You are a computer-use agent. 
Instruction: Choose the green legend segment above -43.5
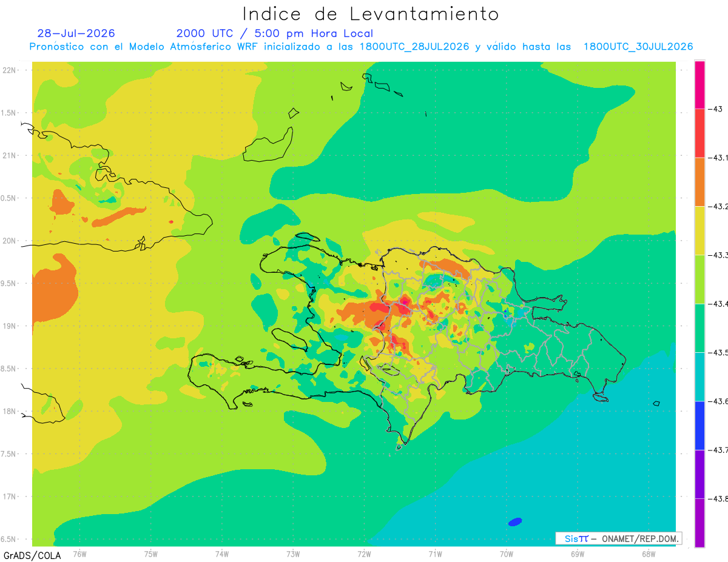point(699,328)
